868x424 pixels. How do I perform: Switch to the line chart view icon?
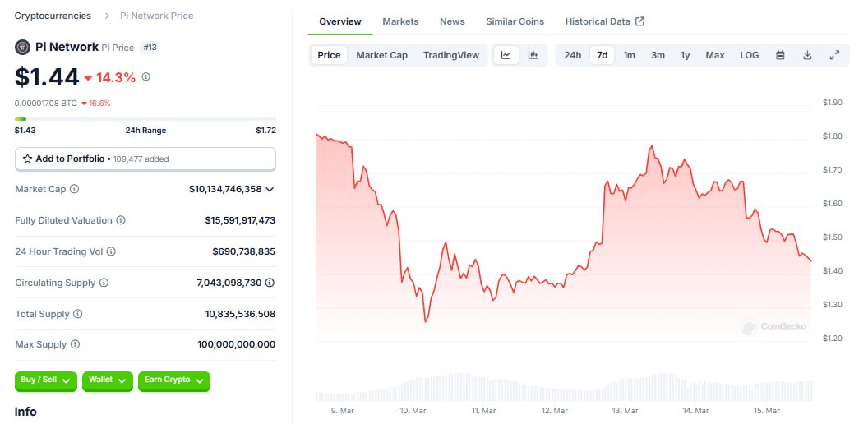click(506, 55)
